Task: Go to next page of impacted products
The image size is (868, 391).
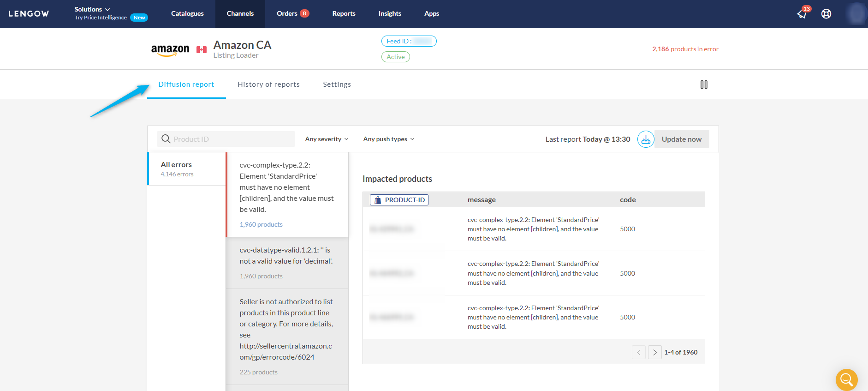Action: (654, 352)
